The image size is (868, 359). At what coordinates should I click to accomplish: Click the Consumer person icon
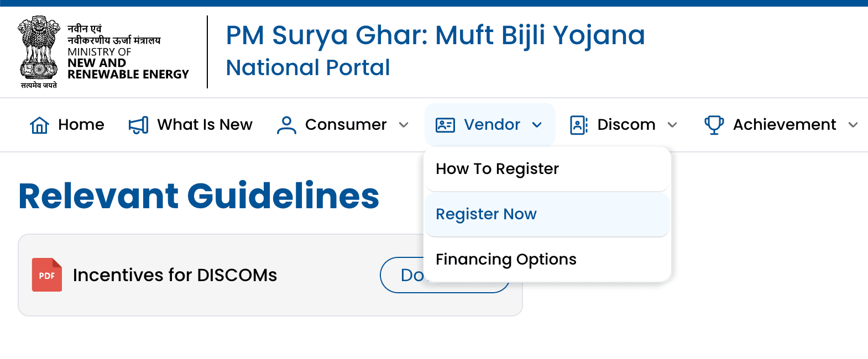click(286, 125)
